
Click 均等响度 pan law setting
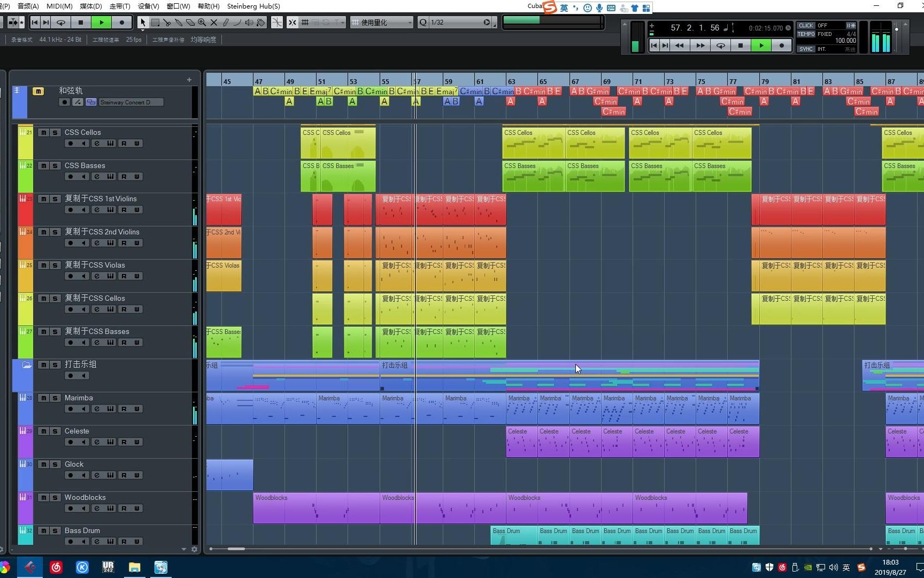click(203, 40)
